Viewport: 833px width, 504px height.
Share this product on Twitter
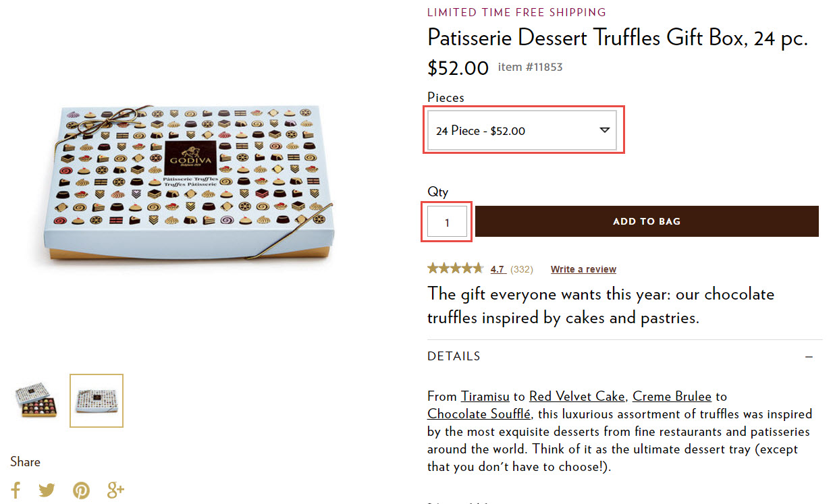click(47, 490)
